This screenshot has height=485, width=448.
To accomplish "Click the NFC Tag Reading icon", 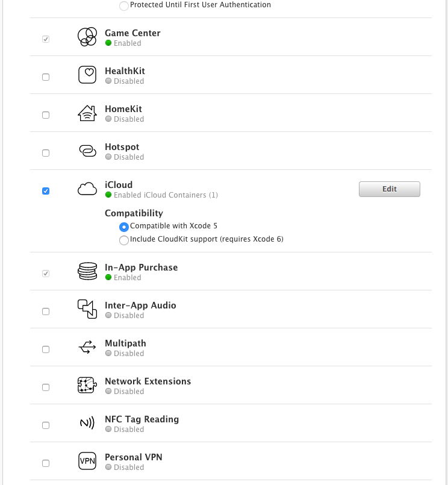I will click(87, 423).
